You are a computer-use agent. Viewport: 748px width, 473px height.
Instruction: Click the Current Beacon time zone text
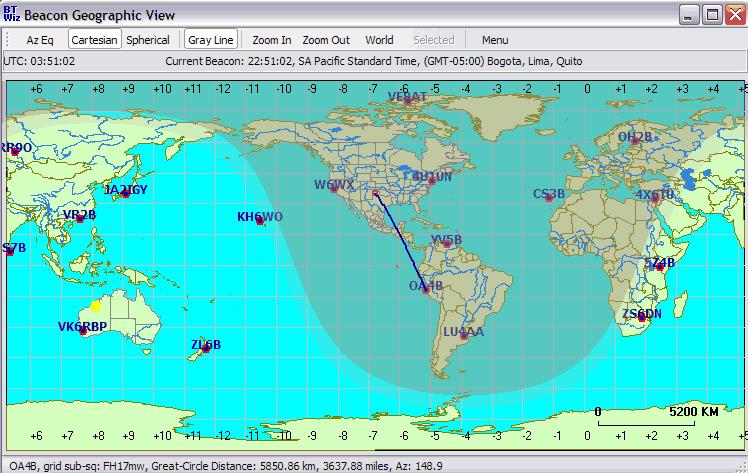point(374,62)
